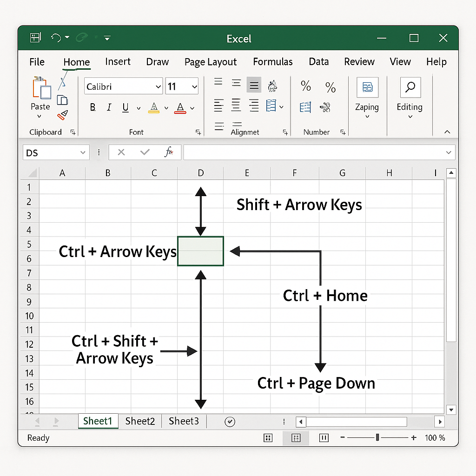Open font color dropdown arrow
Screen dimensions: 476x476
(192, 108)
